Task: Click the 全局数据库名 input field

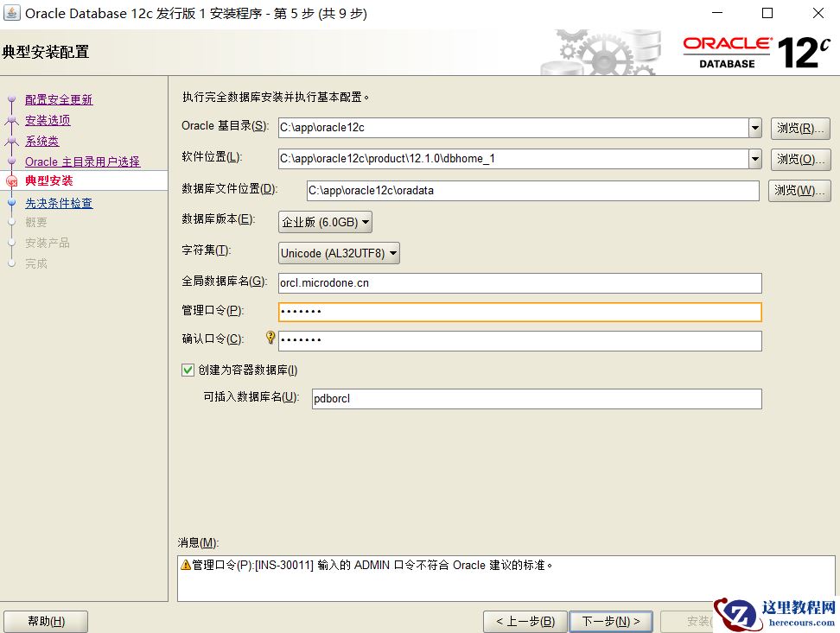Action: click(519, 282)
